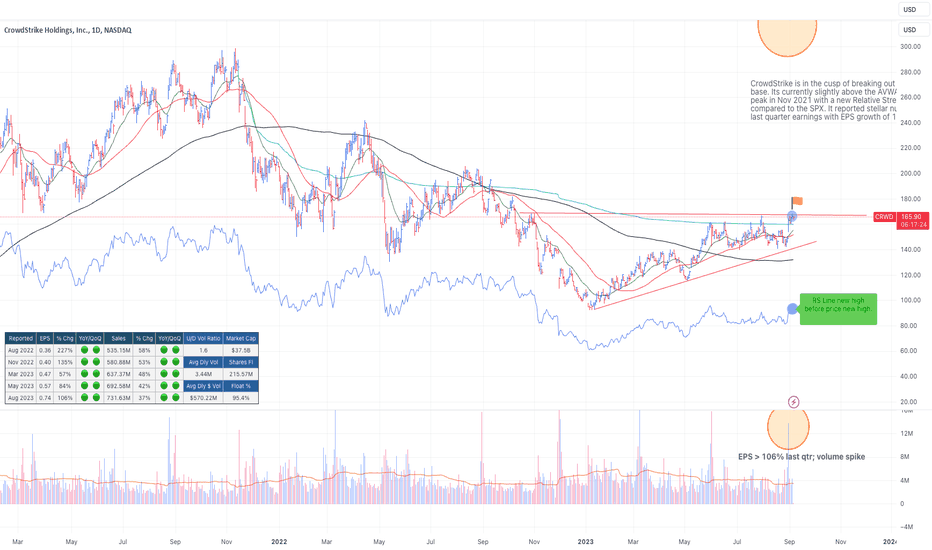
Task: Click the 95.4% float percent value
Action: (241, 398)
